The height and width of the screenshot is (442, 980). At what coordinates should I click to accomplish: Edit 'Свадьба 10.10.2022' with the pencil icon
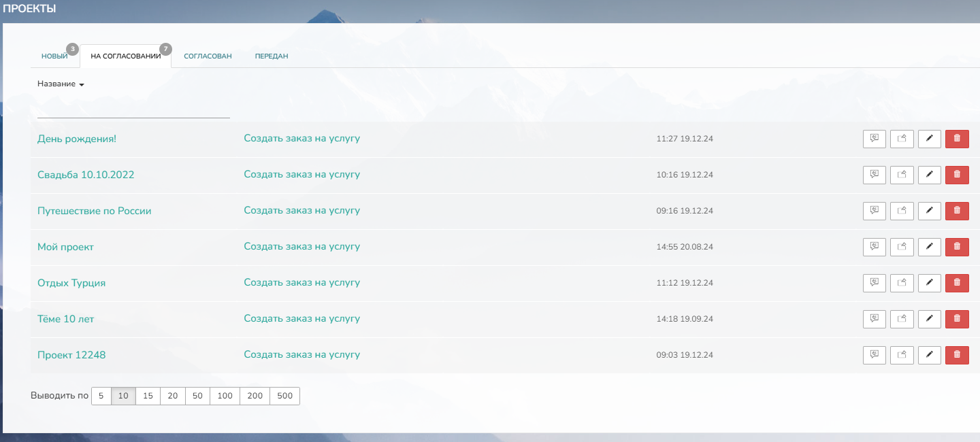pyautogui.click(x=929, y=175)
